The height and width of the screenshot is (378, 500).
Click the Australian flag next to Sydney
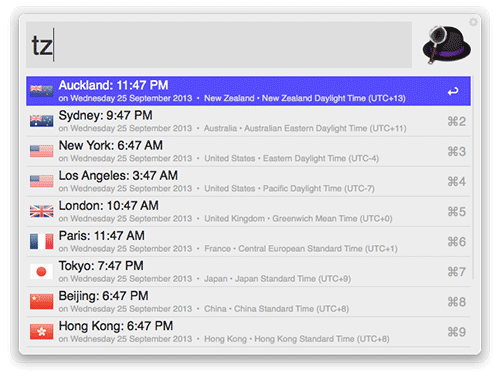pos(41,121)
